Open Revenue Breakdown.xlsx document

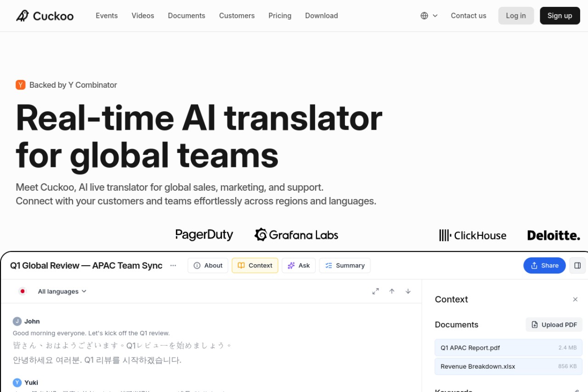[509, 367]
